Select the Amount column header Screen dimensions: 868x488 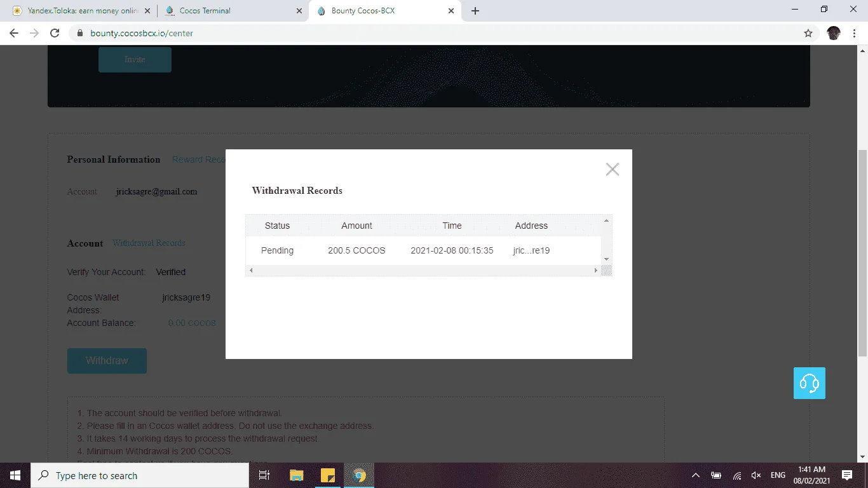click(x=356, y=226)
